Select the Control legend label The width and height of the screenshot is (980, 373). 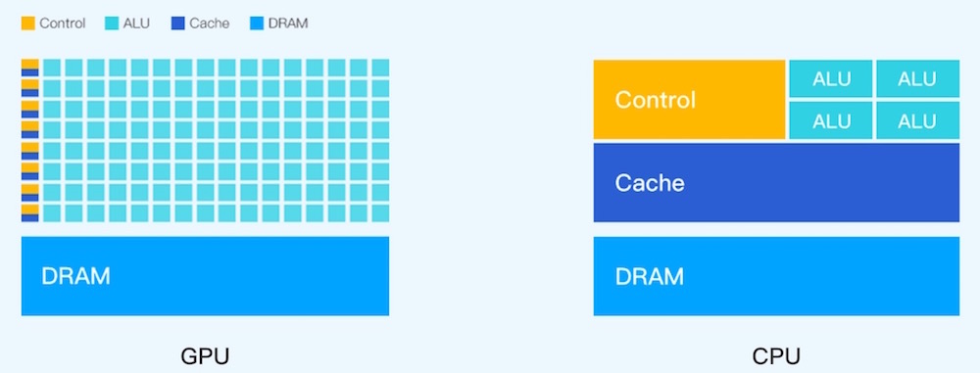pos(63,23)
